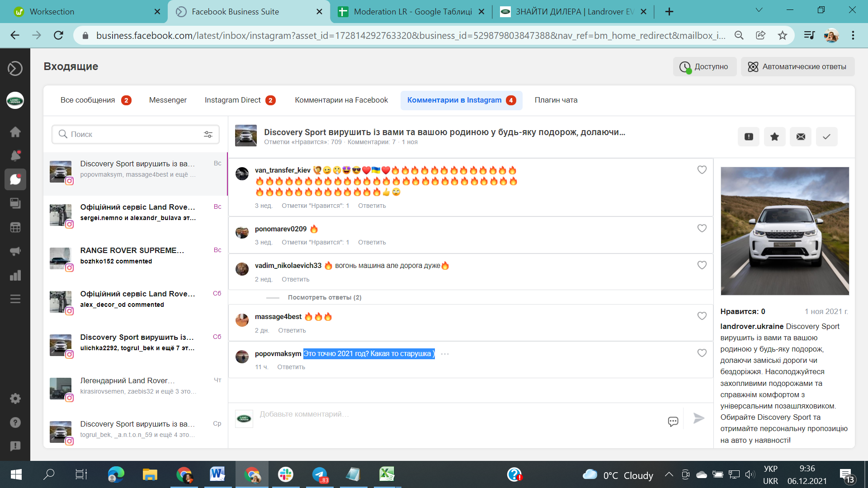The width and height of the screenshot is (868, 488).
Task: Open calendar planner grid sidebar icon
Action: pos(15,227)
